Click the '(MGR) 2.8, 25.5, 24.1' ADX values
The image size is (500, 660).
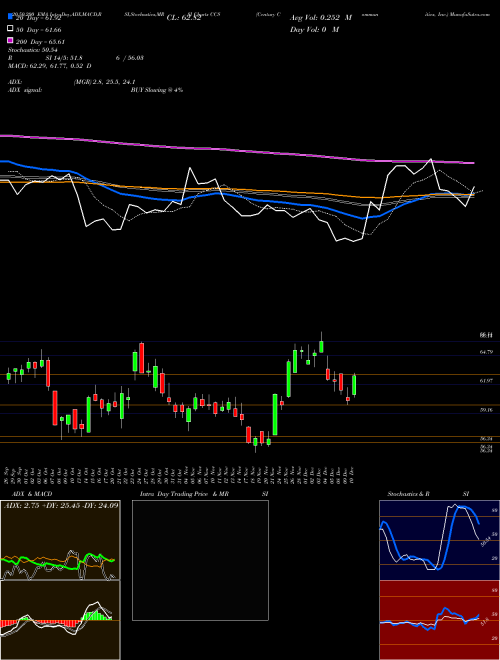pyautogui.click(x=104, y=82)
